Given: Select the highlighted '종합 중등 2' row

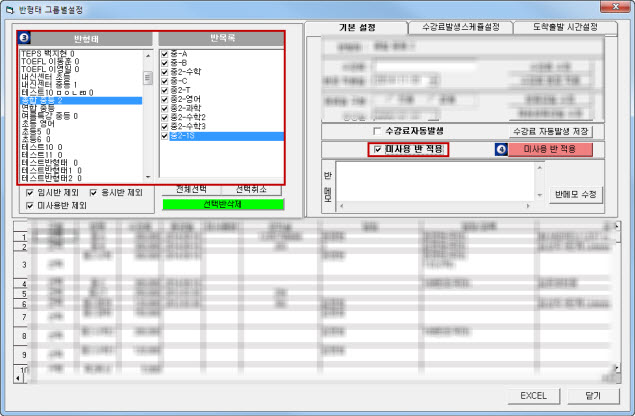Looking at the screenshot, I should (81, 100).
